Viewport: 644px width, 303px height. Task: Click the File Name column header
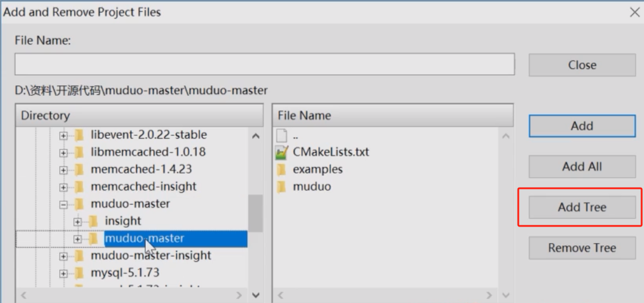[393, 115]
